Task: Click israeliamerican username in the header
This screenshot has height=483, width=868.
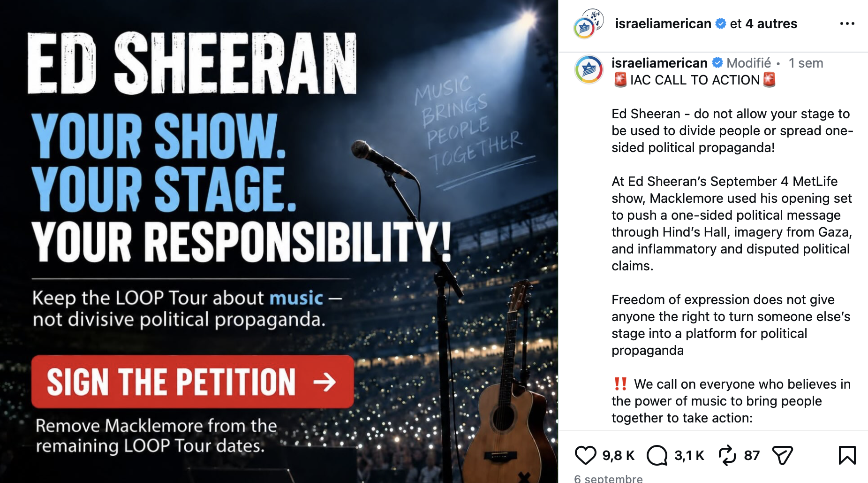Action: coord(663,23)
